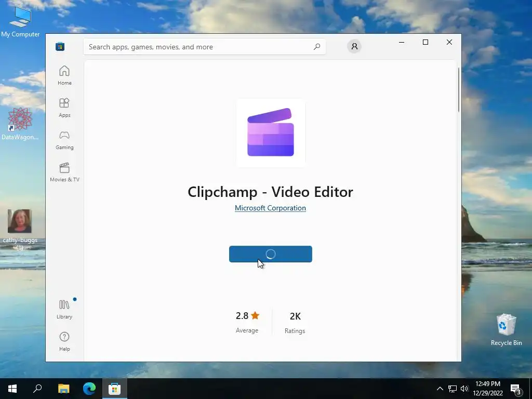Click the Clipchamp - Video Editor title

[270, 192]
